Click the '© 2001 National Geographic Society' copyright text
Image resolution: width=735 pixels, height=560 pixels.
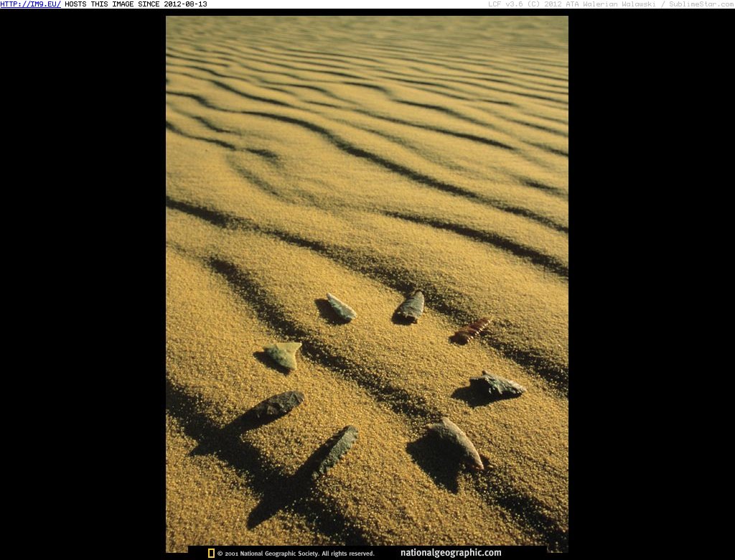(296, 554)
